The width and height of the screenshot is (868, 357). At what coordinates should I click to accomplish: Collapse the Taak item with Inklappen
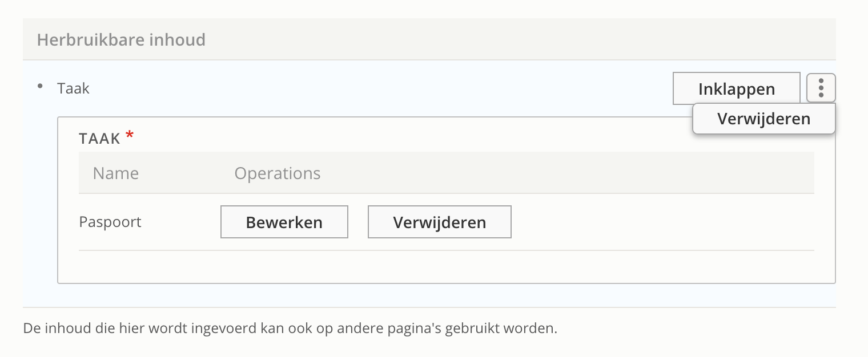pos(736,89)
